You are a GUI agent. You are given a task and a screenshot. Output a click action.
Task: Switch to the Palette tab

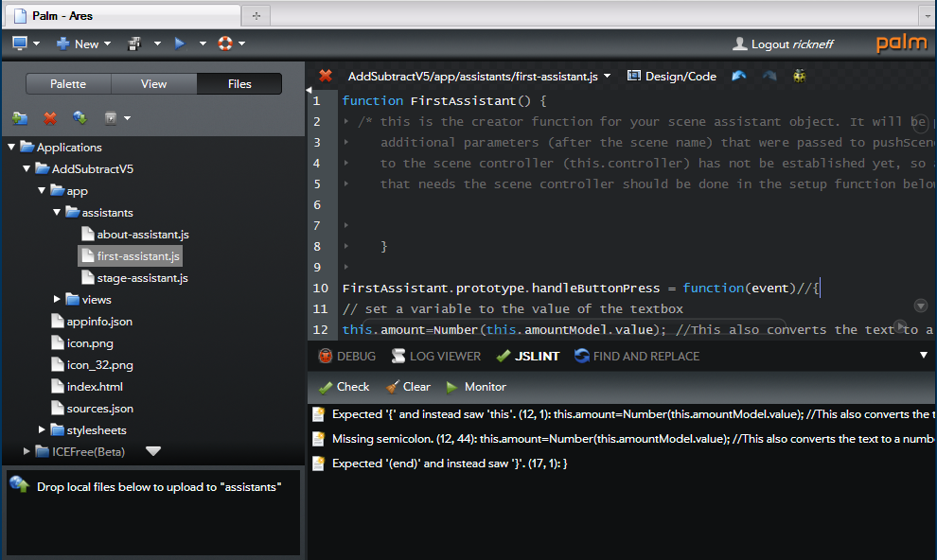[68, 84]
